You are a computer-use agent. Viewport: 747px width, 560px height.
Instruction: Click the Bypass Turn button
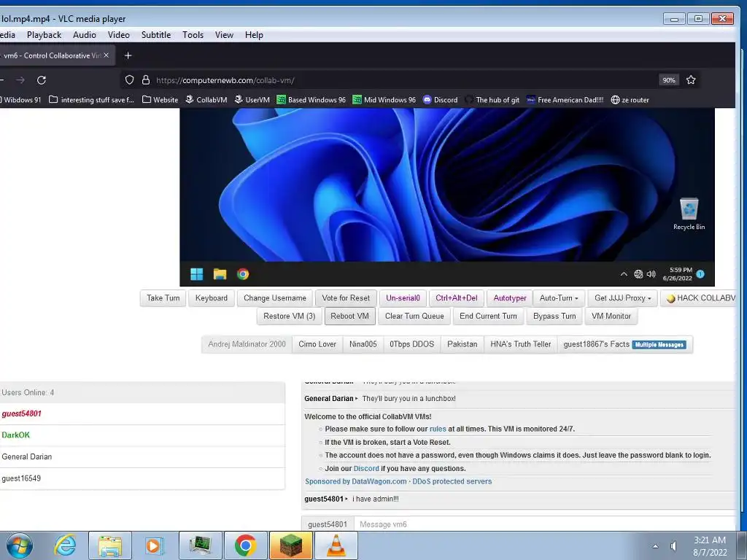(554, 316)
